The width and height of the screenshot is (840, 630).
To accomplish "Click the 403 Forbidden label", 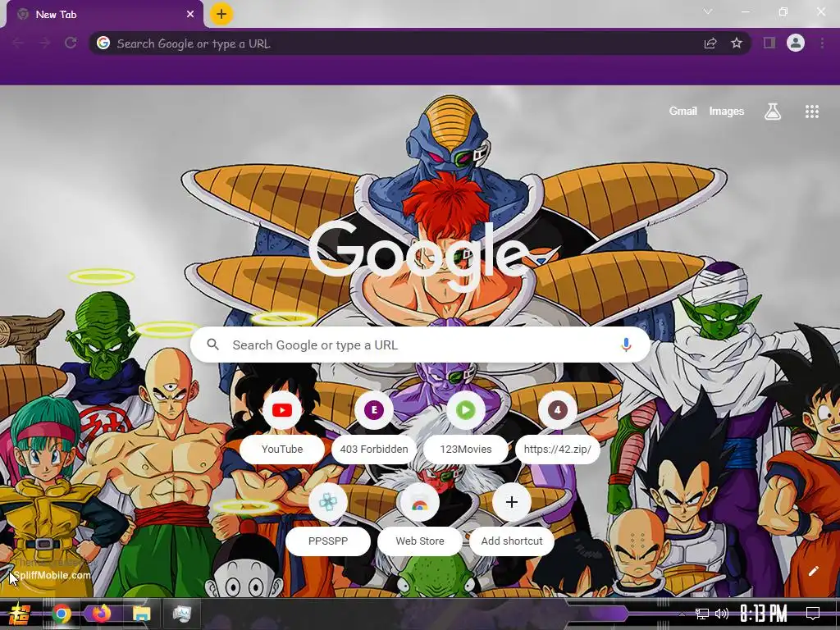I will click(374, 449).
